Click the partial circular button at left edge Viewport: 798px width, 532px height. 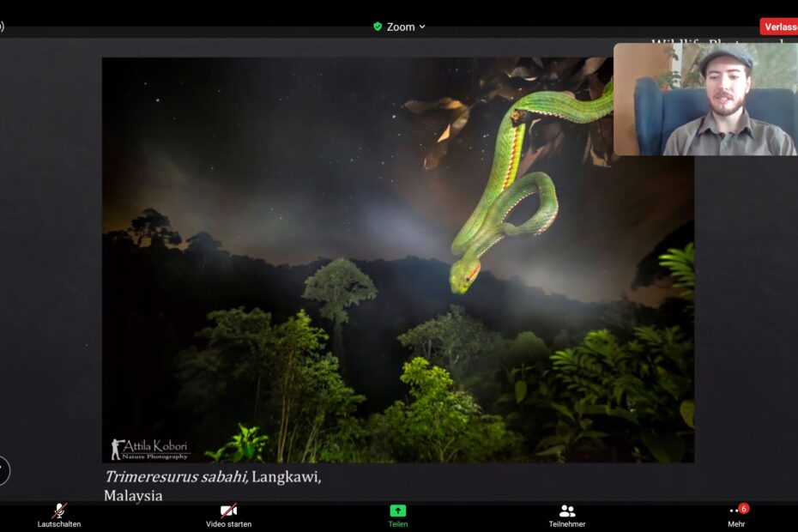tap(3, 470)
